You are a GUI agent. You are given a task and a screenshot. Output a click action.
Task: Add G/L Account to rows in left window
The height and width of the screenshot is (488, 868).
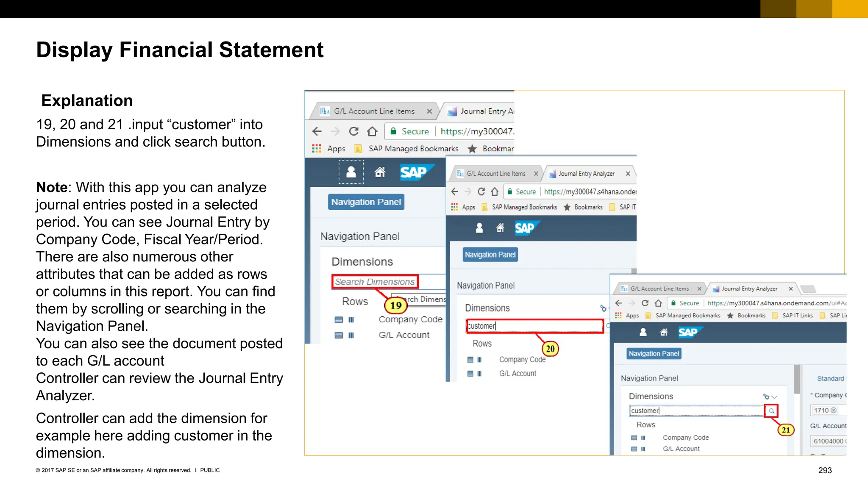click(x=339, y=335)
